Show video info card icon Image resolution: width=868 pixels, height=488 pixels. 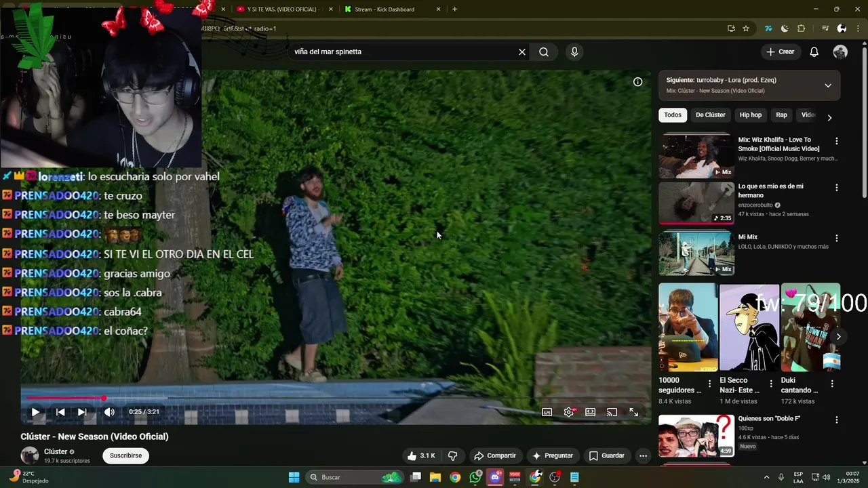click(x=638, y=82)
